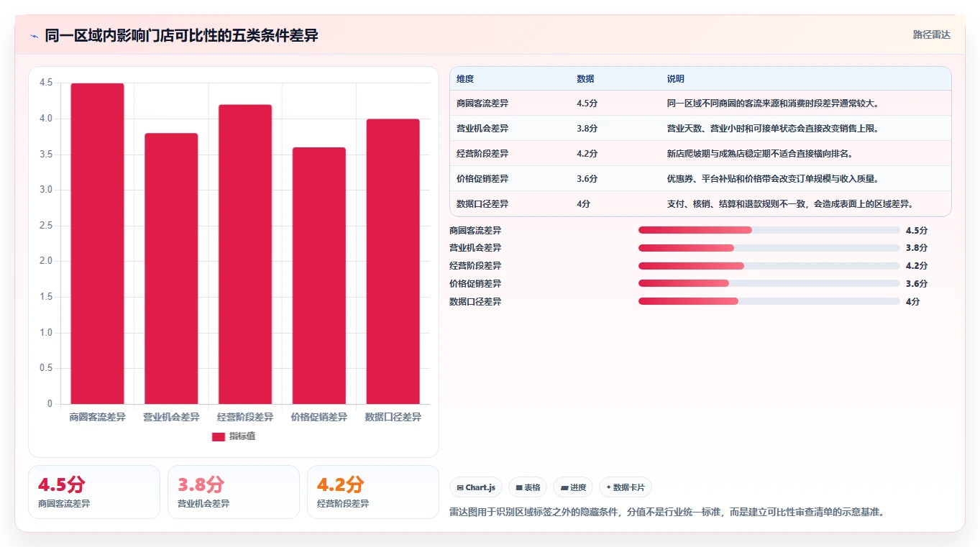Click description starting 营业天数、营业小时

(773, 129)
